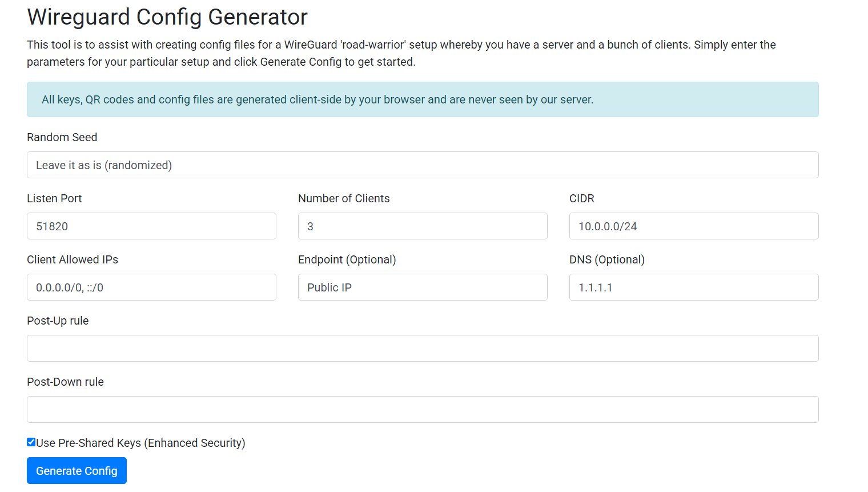Screen dimensions: 868x492
Task: Click the blue client-side info banner
Action: [x=423, y=99]
